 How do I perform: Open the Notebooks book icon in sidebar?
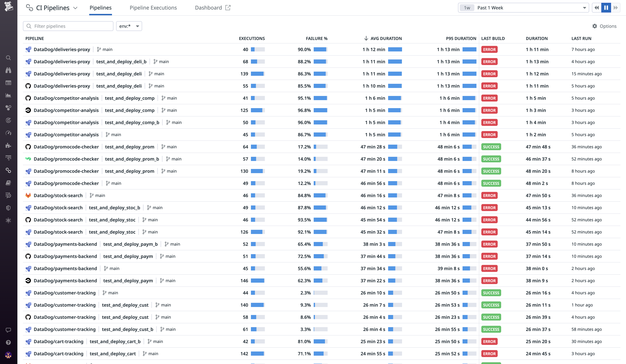pyautogui.click(x=8, y=183)
